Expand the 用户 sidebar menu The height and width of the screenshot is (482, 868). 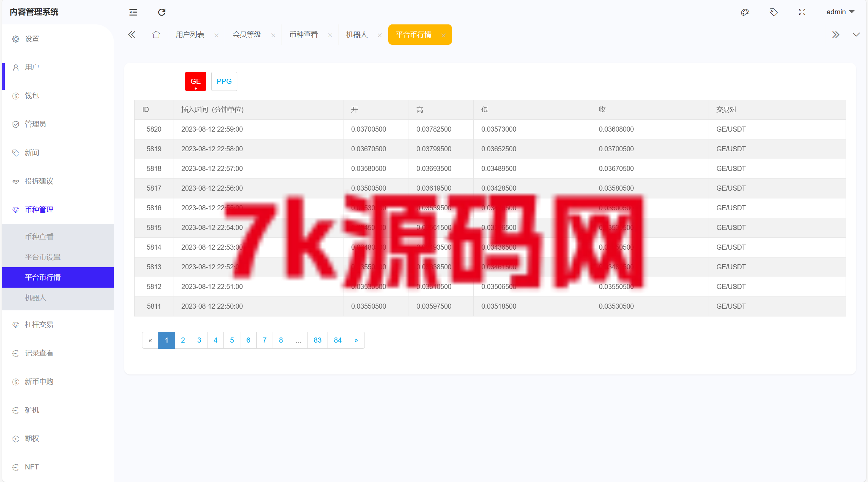click(x=58, y=67)
